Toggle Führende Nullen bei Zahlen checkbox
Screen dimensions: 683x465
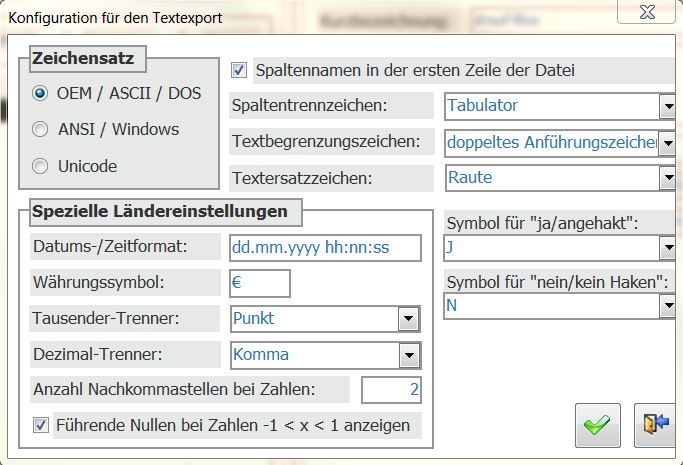click(41, 425)
